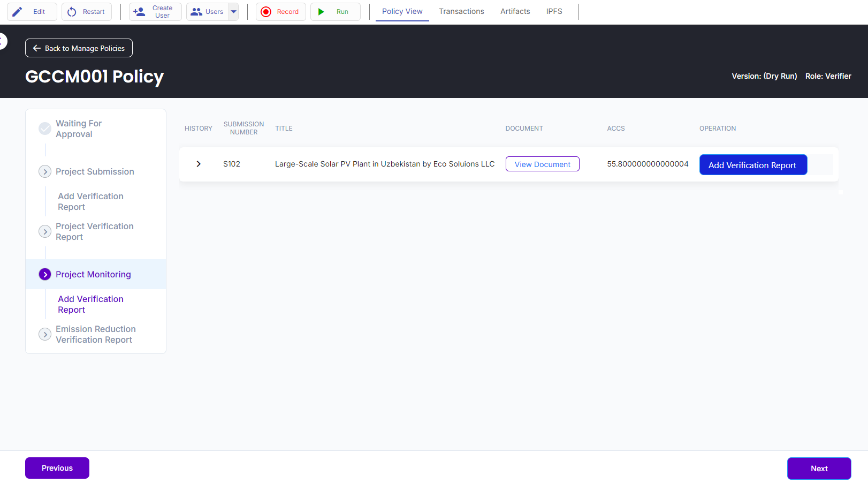Expand the Project Submission step chevron

coord(45,171)
